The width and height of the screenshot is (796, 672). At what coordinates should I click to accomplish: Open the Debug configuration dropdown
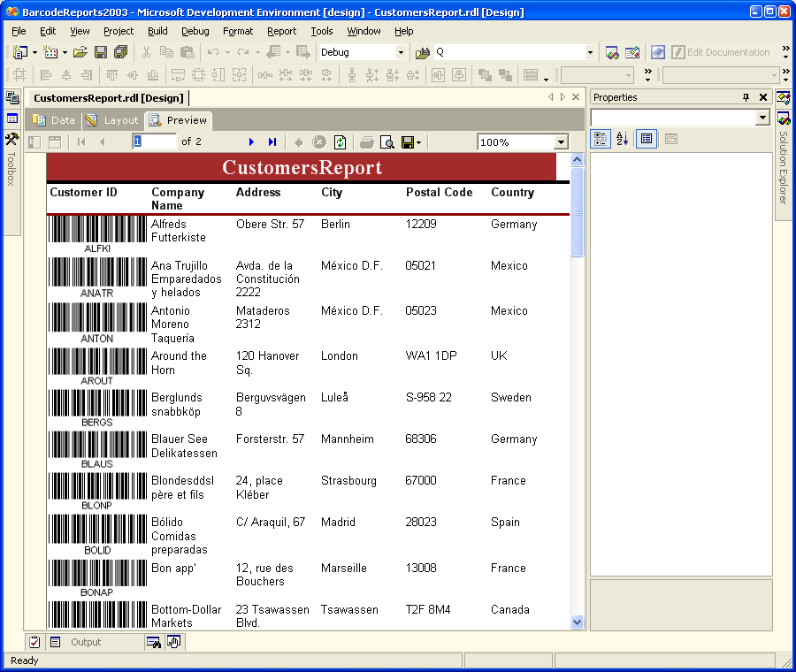tap(400, 52)
